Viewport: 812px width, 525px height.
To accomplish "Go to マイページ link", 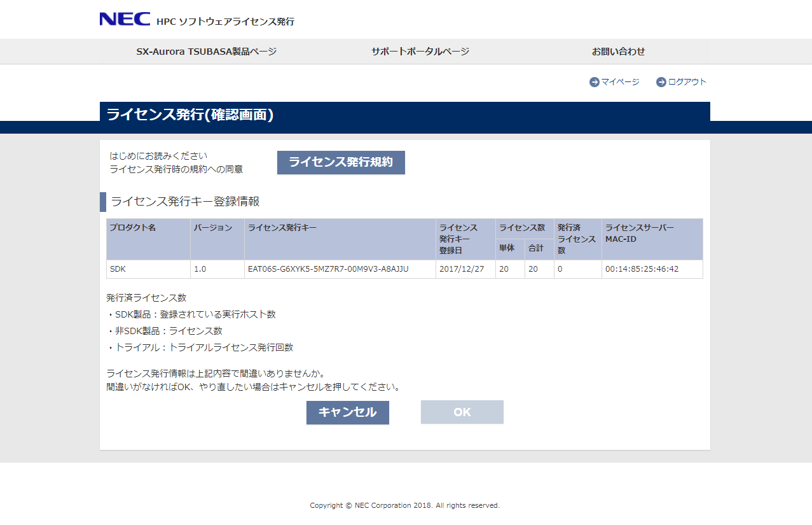I will (620, 82).
